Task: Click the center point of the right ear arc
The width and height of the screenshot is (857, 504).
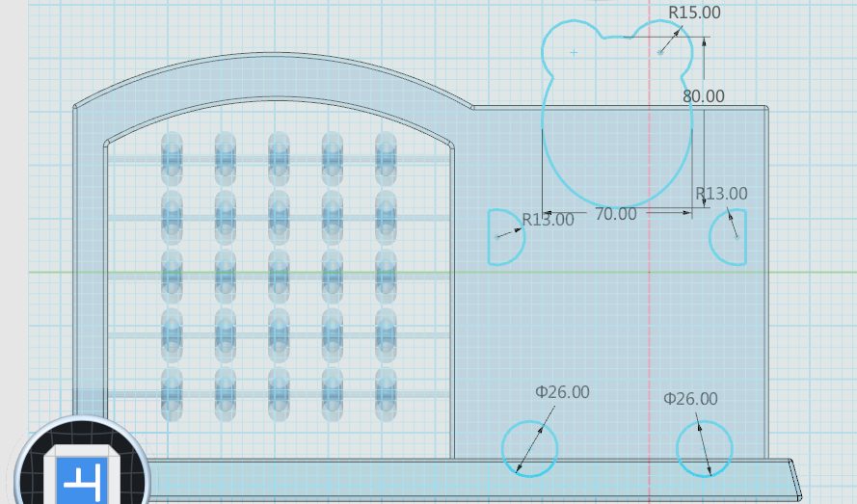Action: tap(660, 52)
